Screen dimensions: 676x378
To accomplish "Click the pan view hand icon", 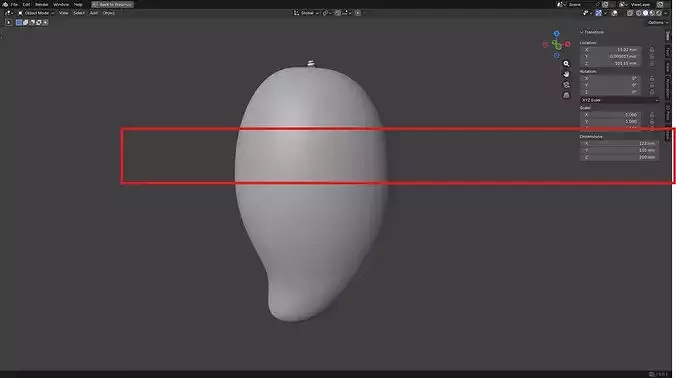I will pos(566,74).
